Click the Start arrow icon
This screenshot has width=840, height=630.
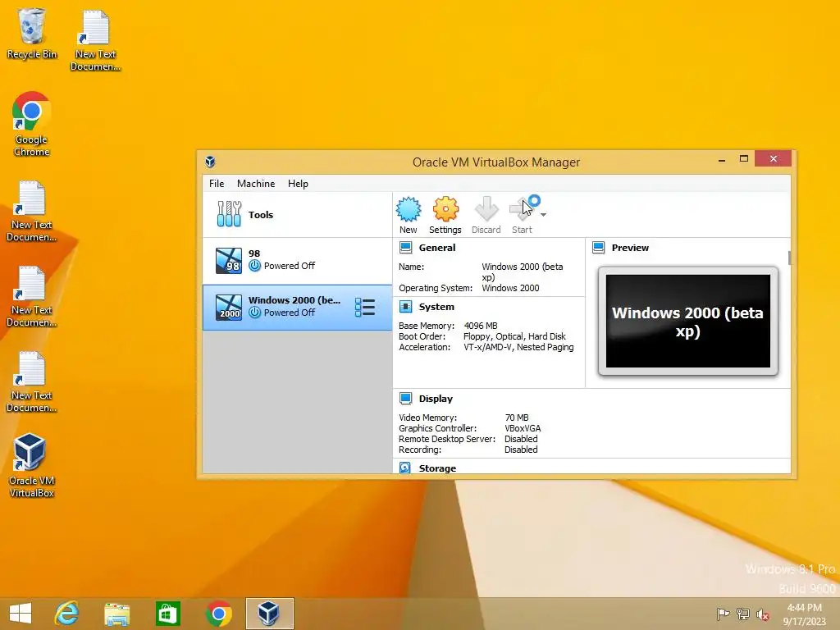(521, 209)
